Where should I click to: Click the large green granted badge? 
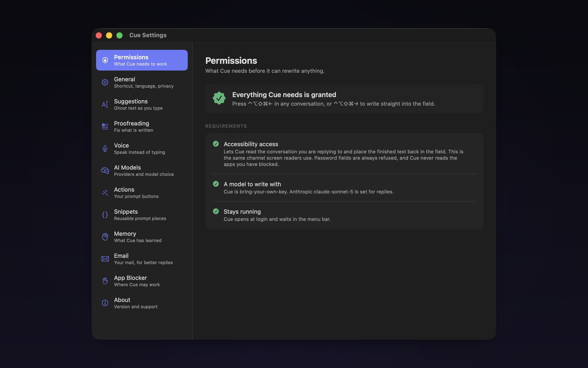pyautogui.click(x=219, y=98)
